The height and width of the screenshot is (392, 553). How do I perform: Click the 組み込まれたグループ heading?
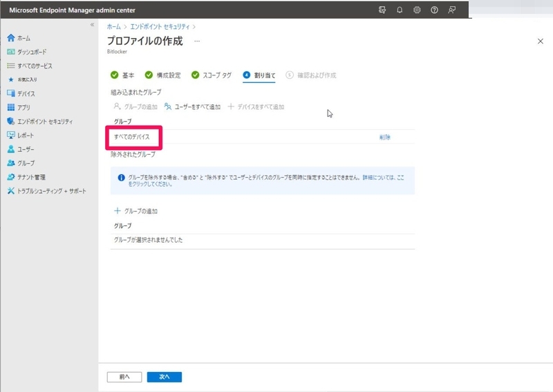(135, 93)
